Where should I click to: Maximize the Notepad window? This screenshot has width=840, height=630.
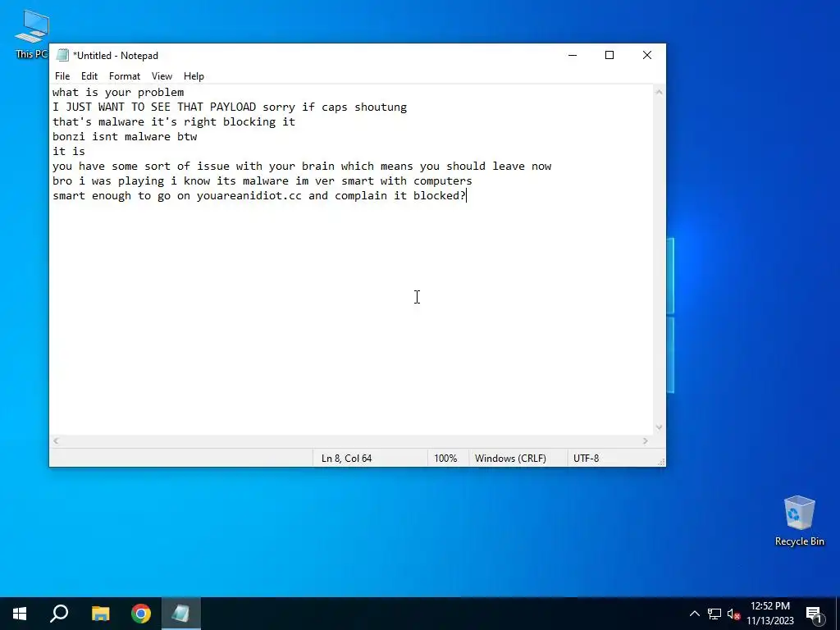tap(609, 55)
